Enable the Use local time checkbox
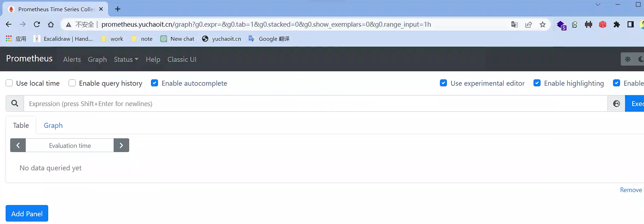 tap(9, 83)
